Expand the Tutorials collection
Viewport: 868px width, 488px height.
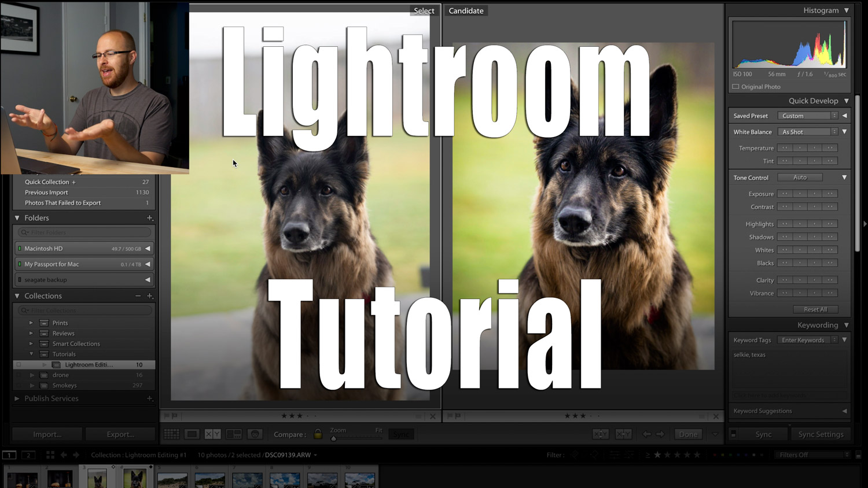click(x=32, y=354)
